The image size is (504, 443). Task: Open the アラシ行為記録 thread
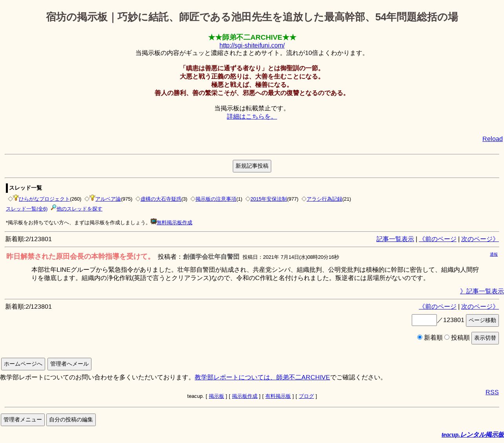pos(324,199)
